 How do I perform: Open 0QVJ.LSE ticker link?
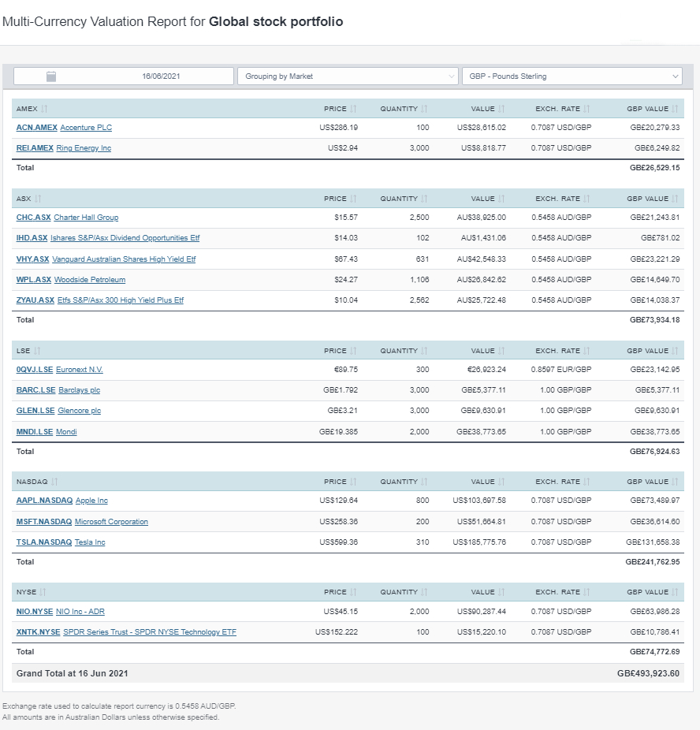click(35, 370)
